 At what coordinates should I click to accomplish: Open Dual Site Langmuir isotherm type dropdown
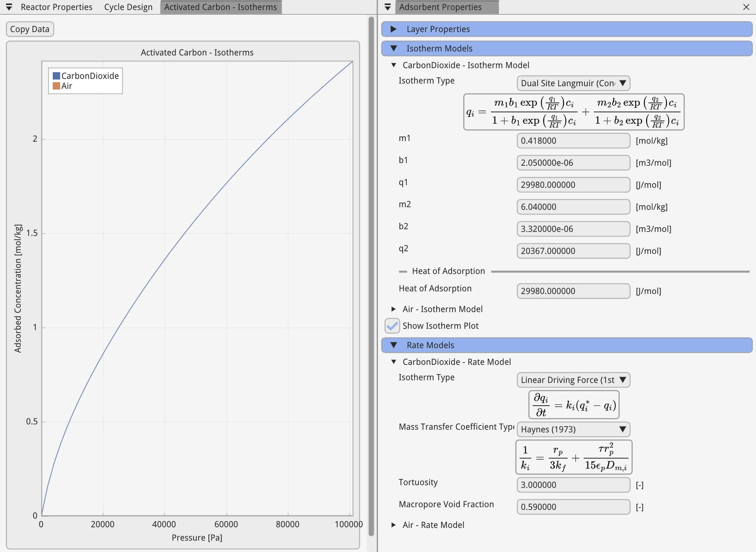(x=573, y=83)
